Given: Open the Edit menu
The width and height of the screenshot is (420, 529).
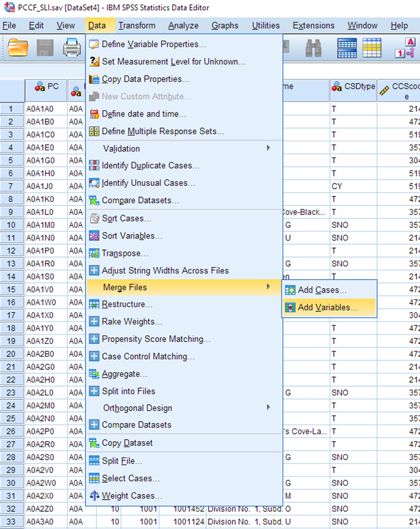Looking at the screenshot, I should 36,26.
